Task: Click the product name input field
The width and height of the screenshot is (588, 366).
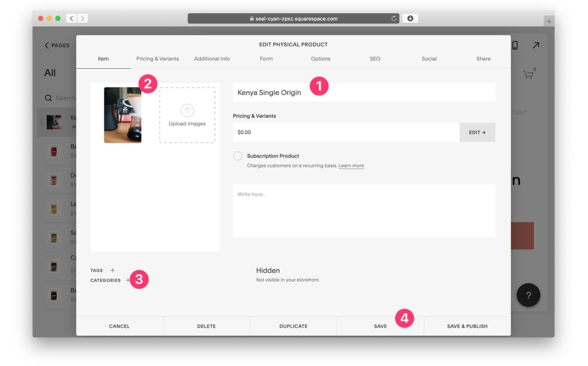Action: [363, 93]
